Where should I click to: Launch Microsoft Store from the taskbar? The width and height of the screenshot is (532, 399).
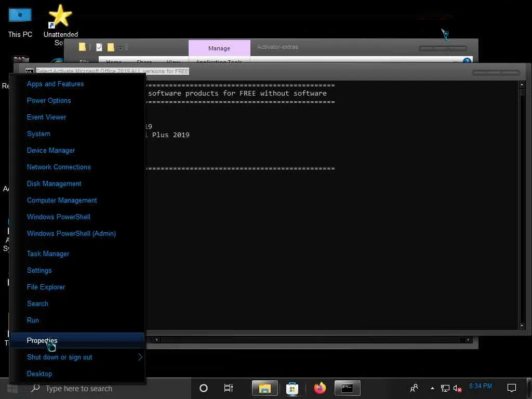[292, 388]
